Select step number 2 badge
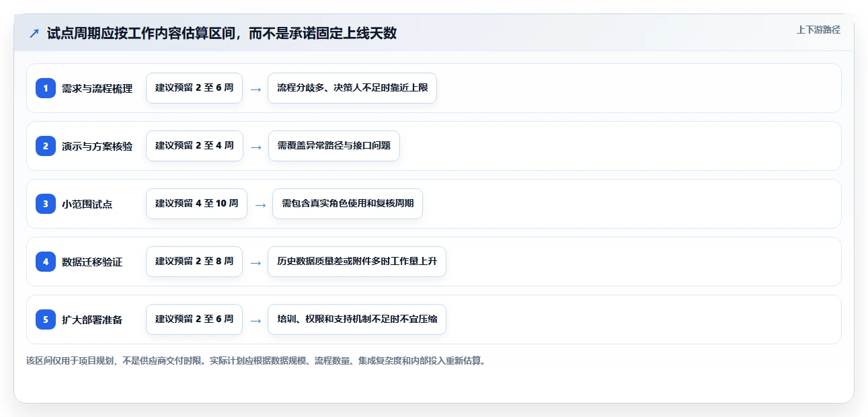Viewport: 868px width, 417px height. click(x=46, y=146)
